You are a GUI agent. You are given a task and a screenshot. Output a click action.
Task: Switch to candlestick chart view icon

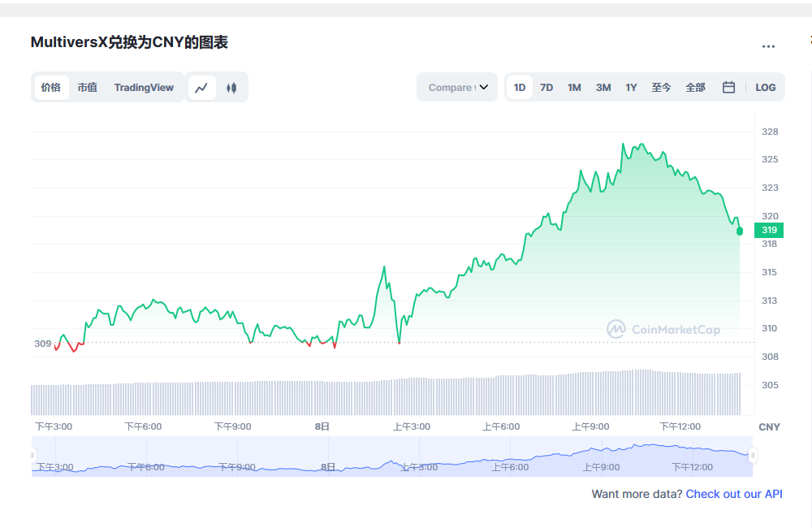(x=231, y=88)
